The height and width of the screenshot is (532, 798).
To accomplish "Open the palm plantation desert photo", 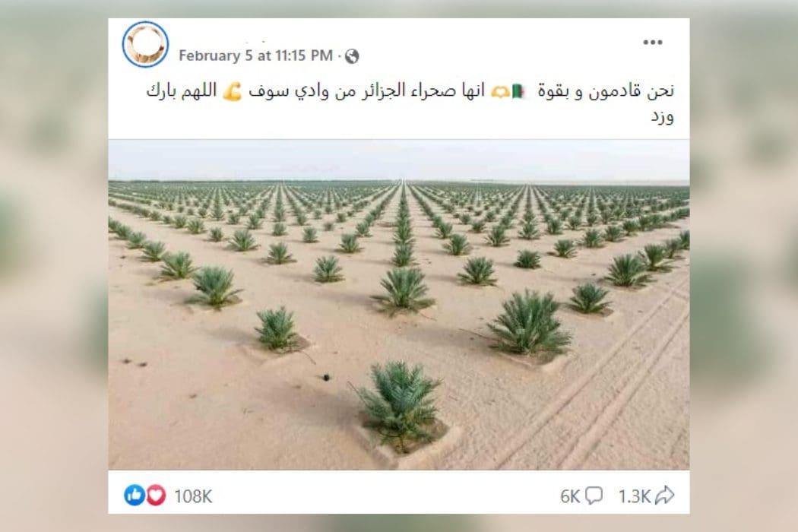I will click(399, 305).
